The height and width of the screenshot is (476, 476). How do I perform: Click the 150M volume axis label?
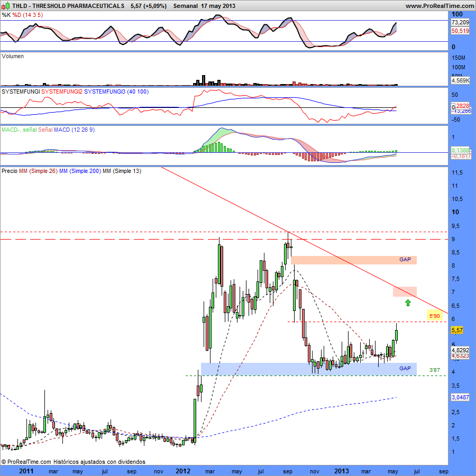(459, 58)
